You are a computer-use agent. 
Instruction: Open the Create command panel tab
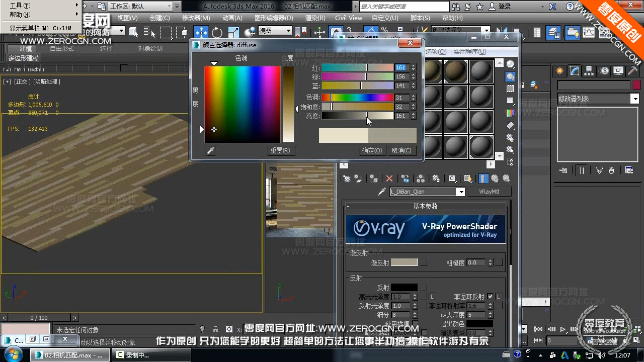[x=560, y=71]
